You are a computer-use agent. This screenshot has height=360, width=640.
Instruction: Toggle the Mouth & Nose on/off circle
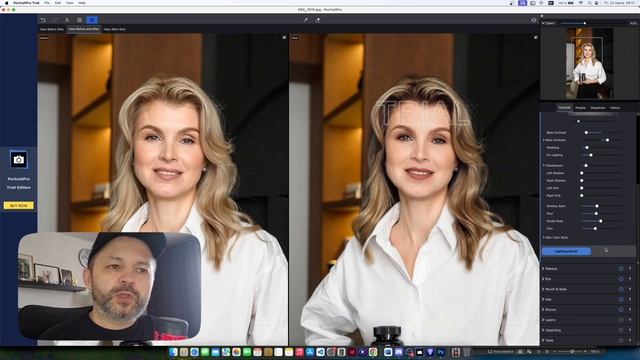pyautogui.click(x=621, y=289)
